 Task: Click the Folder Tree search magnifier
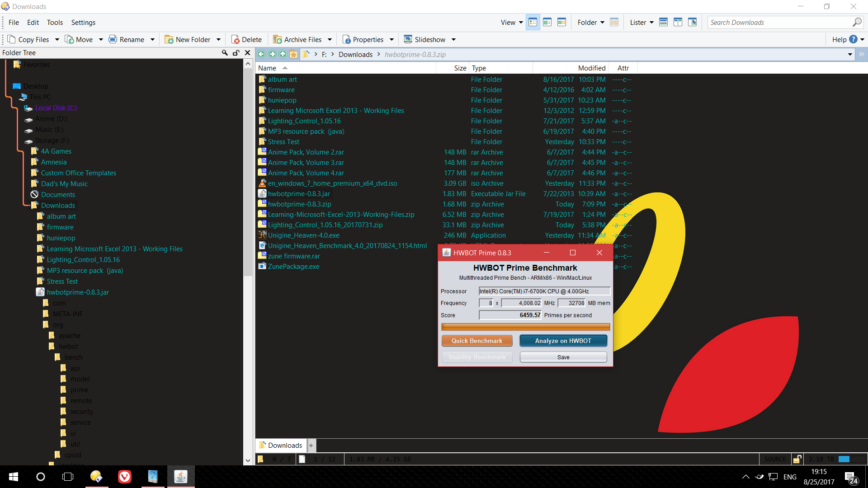(x=225, y=53)
